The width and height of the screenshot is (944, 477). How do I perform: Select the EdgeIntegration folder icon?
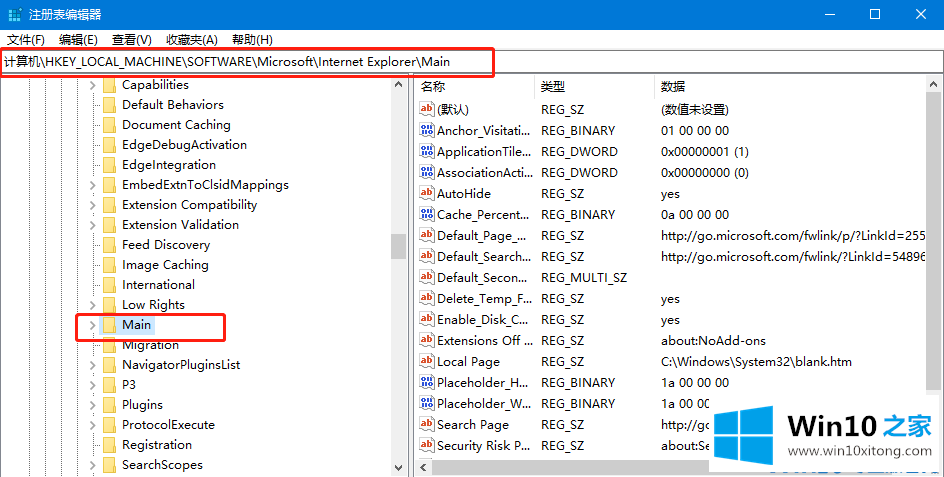(x=109, y=165)
